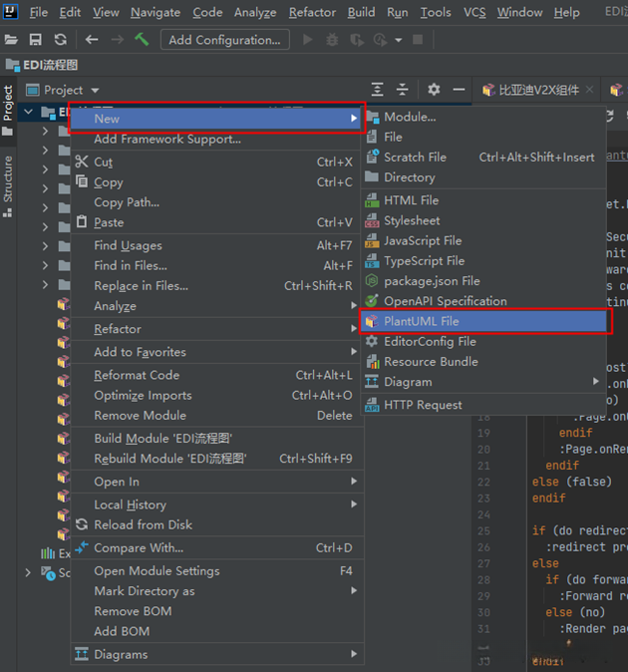Click Expand All icon in Project panel

(377, 90)
